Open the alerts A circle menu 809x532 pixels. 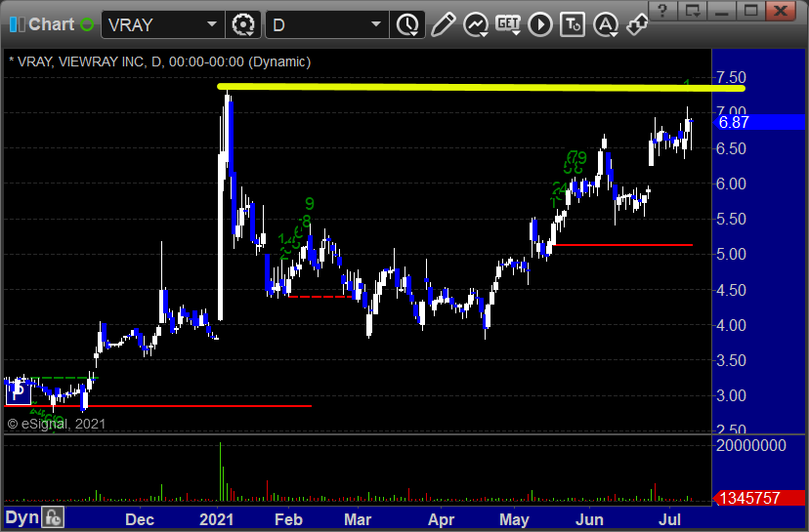(606, 24)
